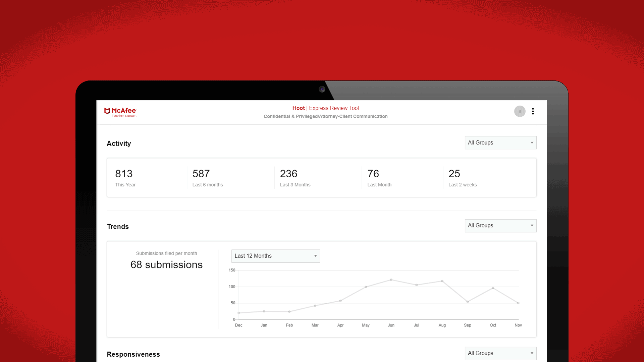Viewport: 644px width, 362px height.
Task: Click the Nov label on the chart axis
Action: tap(518, 325)
